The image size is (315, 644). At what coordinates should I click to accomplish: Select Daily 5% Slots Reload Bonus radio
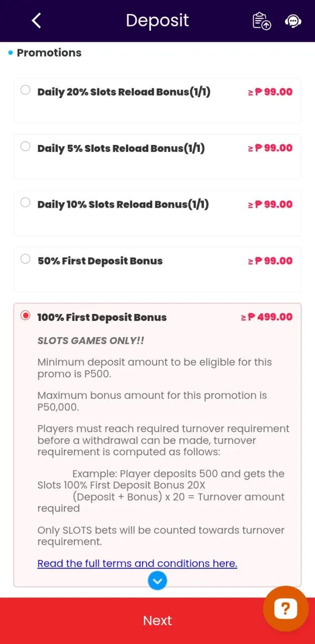(25, 146)
